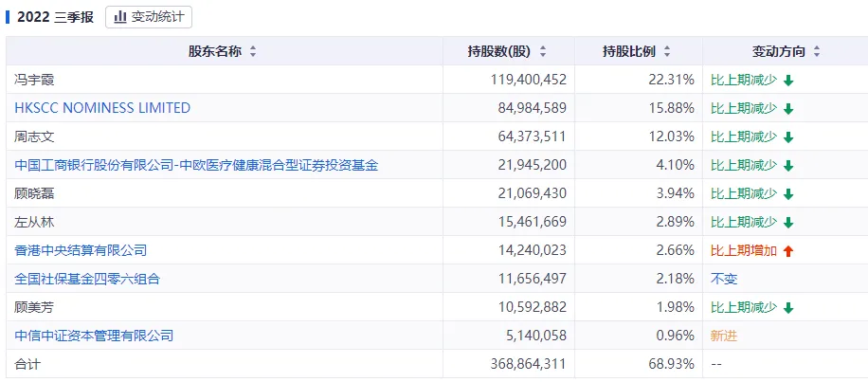Click red up arrow in 香港中央结算有限公司 row
This screenshot has width=868, height=382.
[x=788, y=251]
